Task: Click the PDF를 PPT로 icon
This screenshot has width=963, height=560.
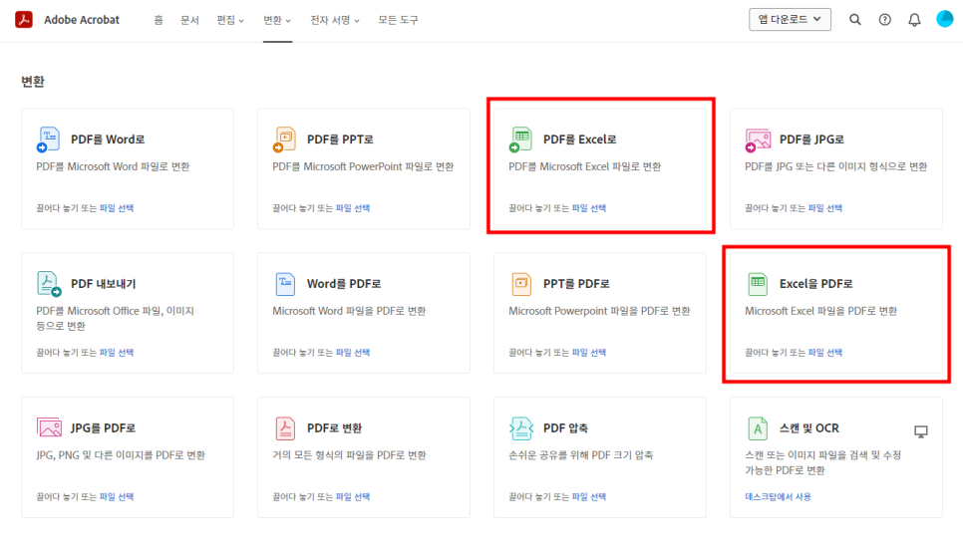Action: (284, 140)
